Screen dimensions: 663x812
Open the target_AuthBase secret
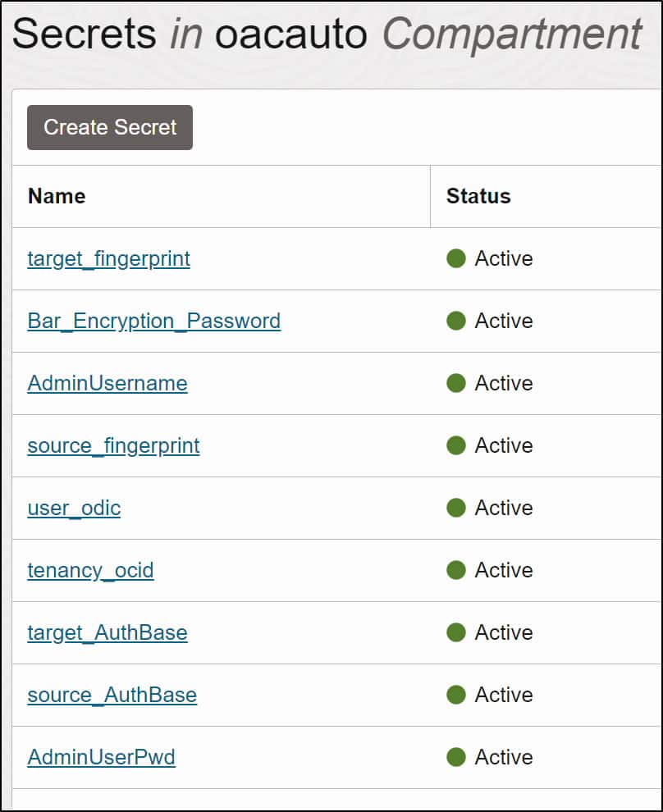point(107,632)
